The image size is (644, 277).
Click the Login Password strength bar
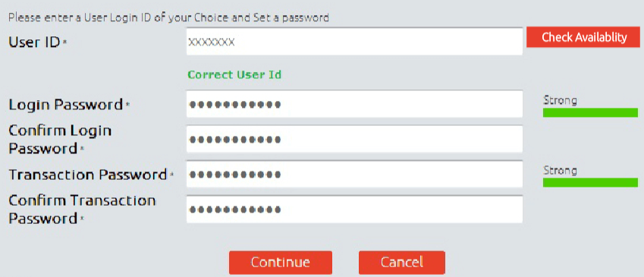[590, 112]
